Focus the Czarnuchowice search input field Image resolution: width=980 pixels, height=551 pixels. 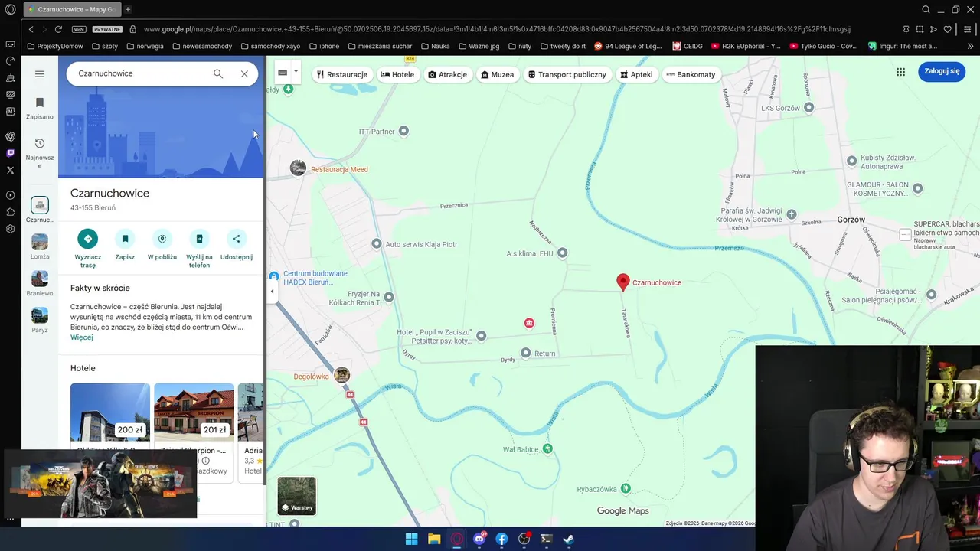[142, 73]
